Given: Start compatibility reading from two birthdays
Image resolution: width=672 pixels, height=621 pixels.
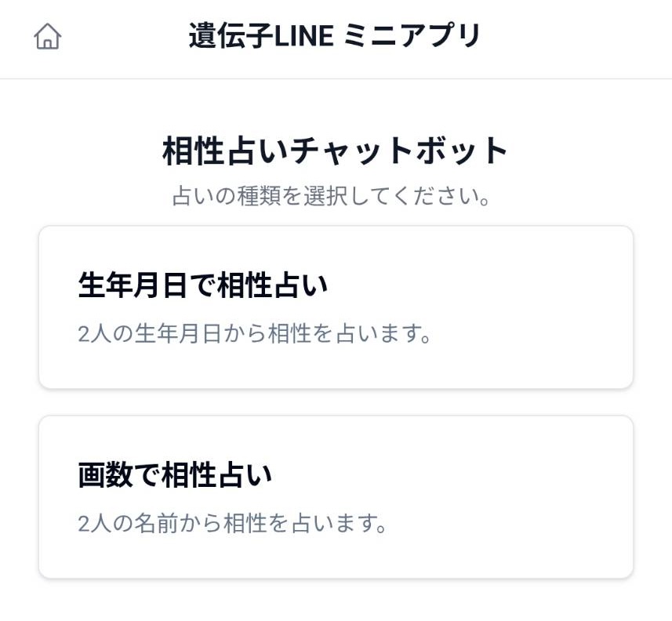Looking at the screenshot, I should 336,307.
